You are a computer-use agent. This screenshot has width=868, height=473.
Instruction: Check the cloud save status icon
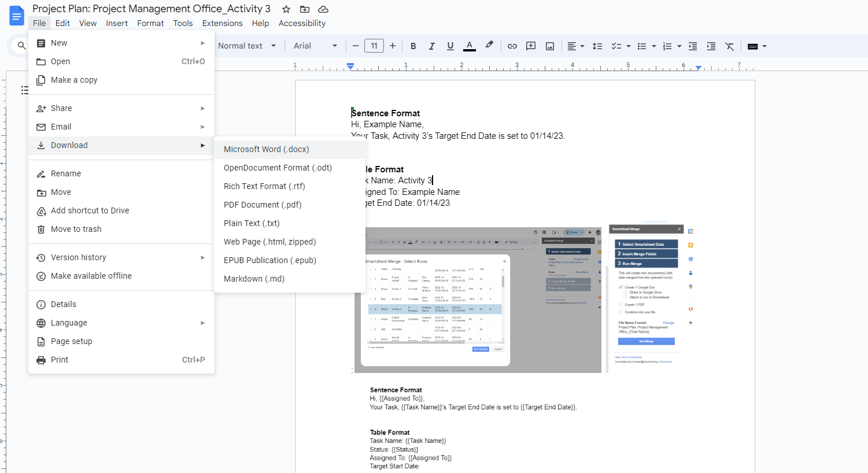pyautogui.click(x=323, y=9)
